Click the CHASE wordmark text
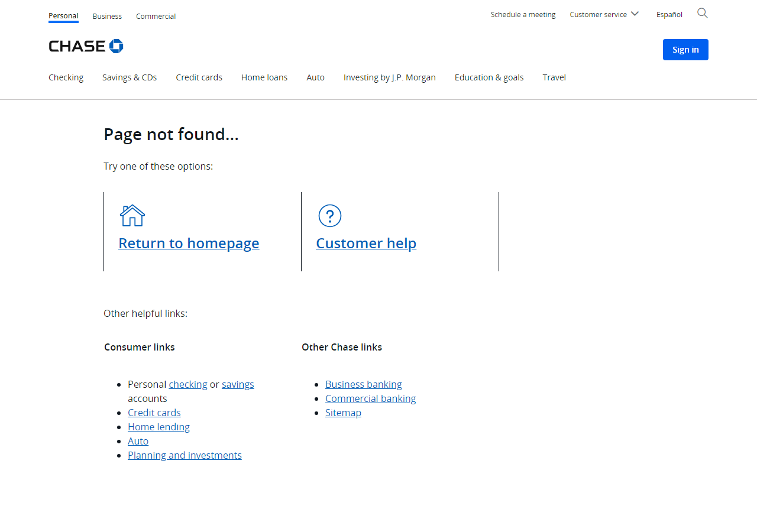The width and height of the screenshot is (757, 532). click(77, 46)
